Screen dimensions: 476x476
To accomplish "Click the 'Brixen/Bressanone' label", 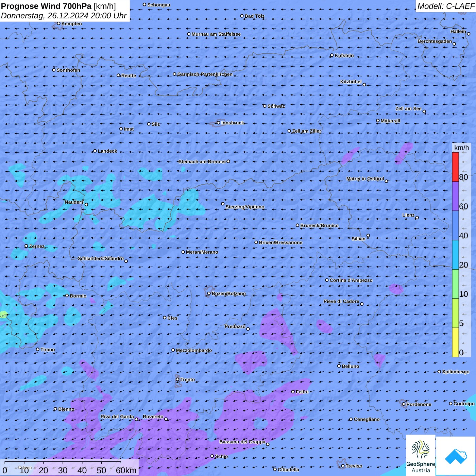I will [280, 242].
